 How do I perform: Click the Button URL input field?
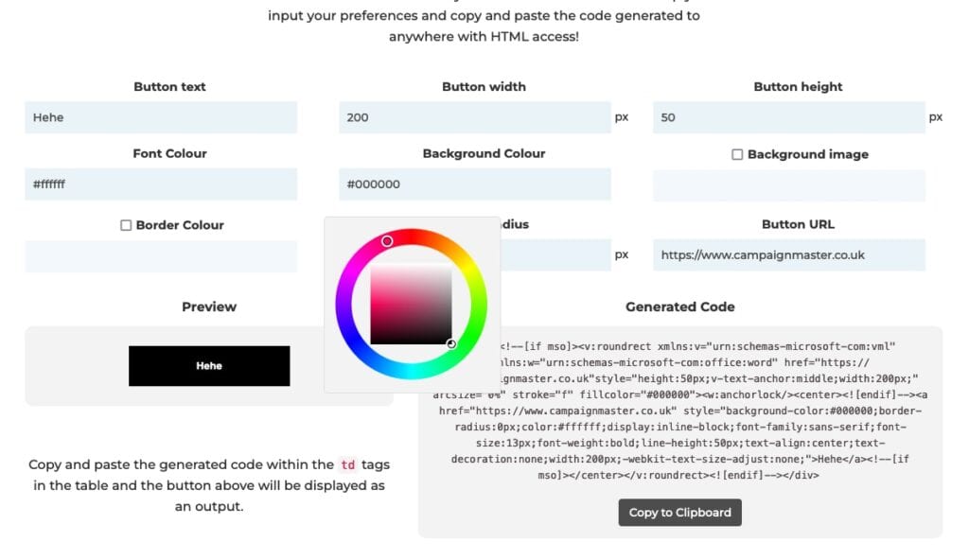pyautogui.click(x=789, y=254)
